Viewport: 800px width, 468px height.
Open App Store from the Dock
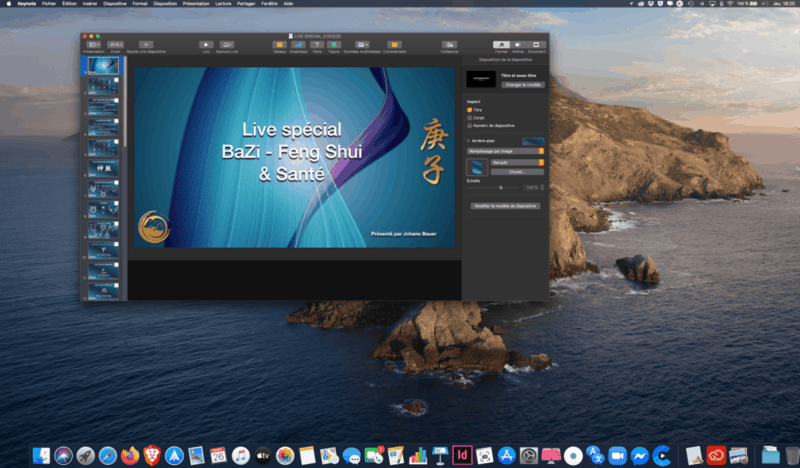coord(507,456)
